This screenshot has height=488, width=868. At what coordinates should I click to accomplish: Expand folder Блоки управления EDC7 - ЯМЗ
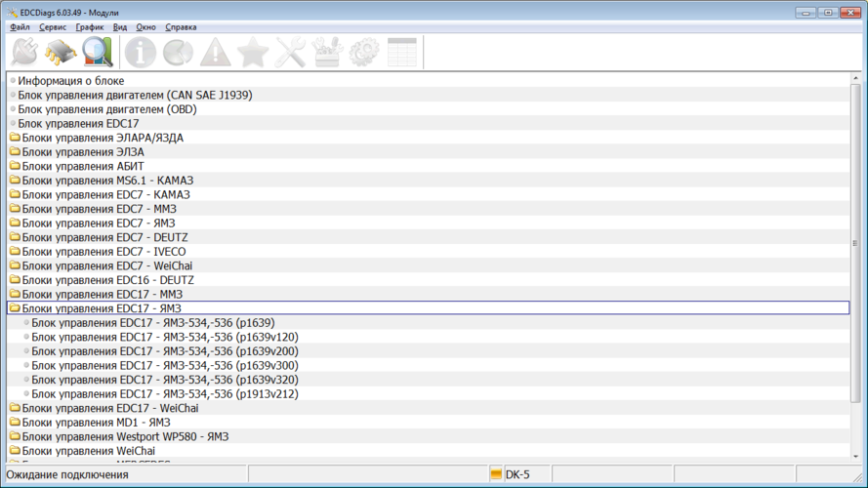[x=428, y=223]
